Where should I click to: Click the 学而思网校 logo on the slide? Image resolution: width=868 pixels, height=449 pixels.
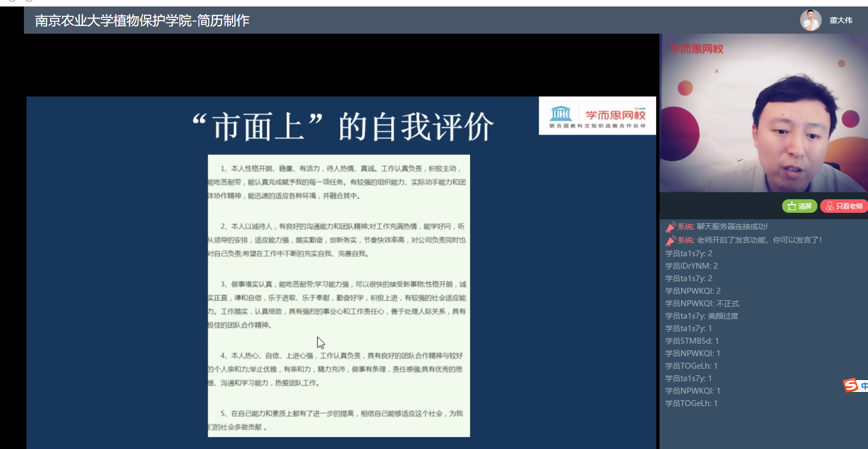(x=597, y=116)
